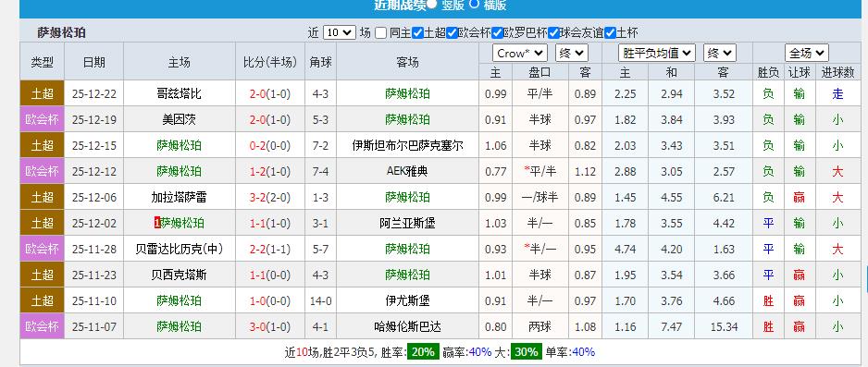Click the 盘口 column header
The height and width of the screenshot is (367, 868).
[539, 72]
